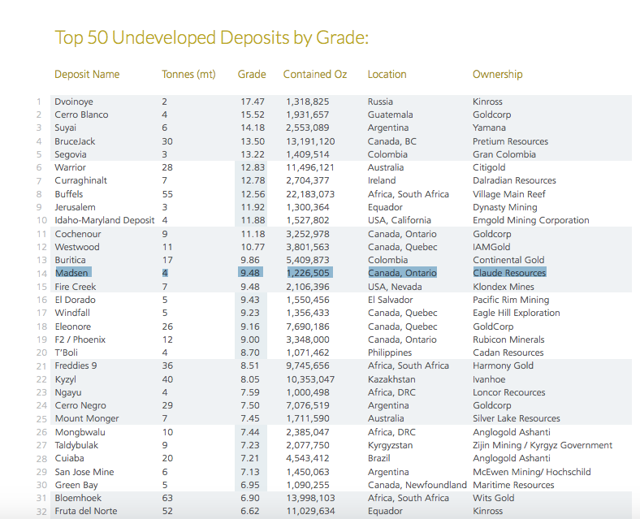The height and width of the screenshot is (519, 640).
Task: Click the 'Deposit Name' column header
Action: 87,75
